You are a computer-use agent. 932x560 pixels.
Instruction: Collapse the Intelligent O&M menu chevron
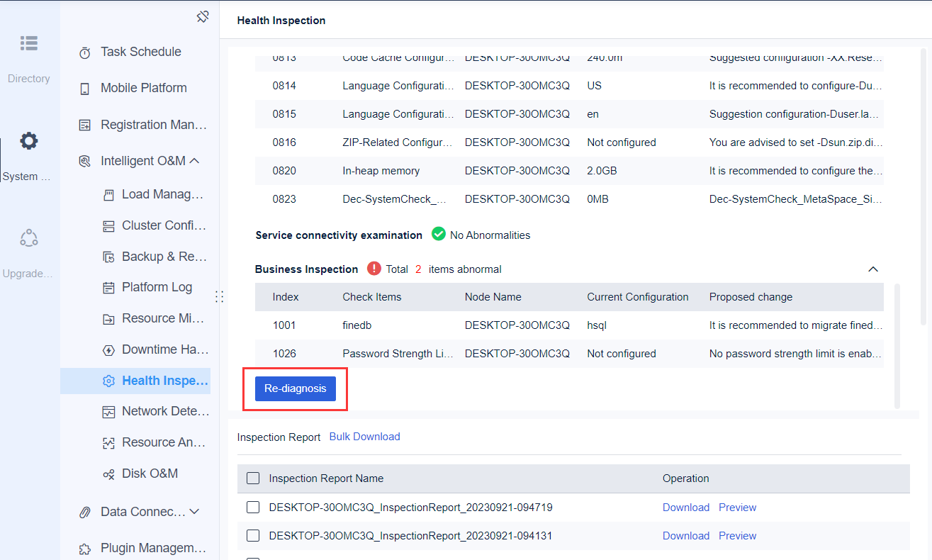point(195,161)
